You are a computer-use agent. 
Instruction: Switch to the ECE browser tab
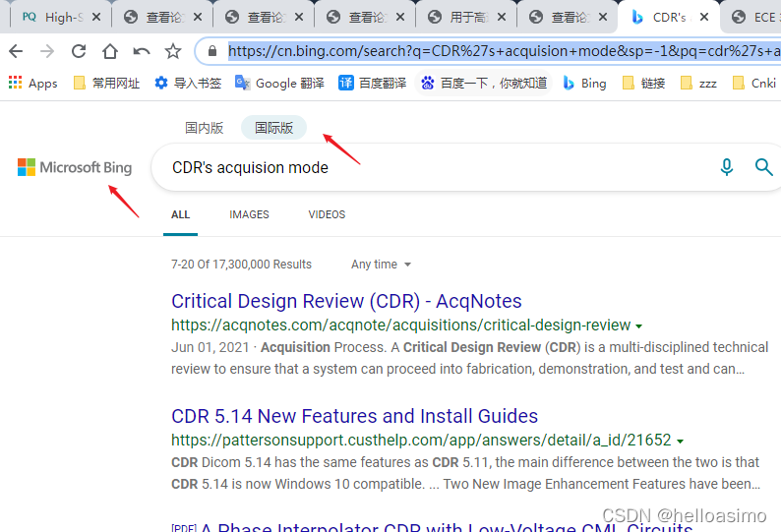click(753, 18)
